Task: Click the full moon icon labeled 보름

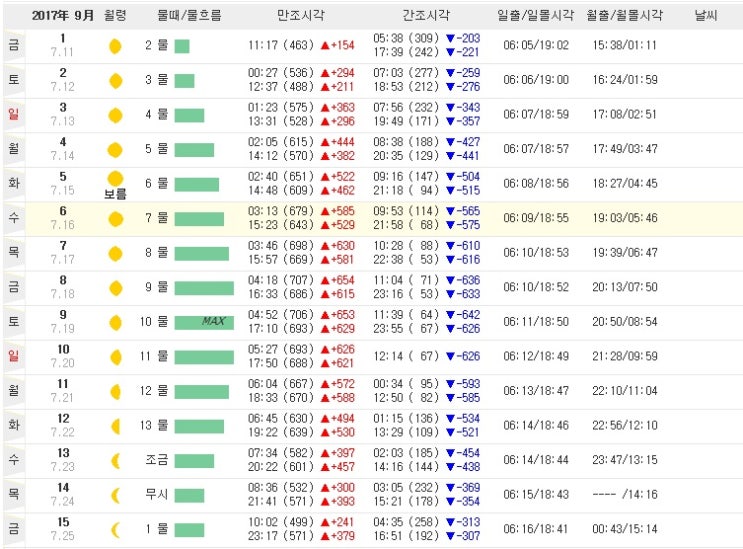Action: click(x=115, y=179)
